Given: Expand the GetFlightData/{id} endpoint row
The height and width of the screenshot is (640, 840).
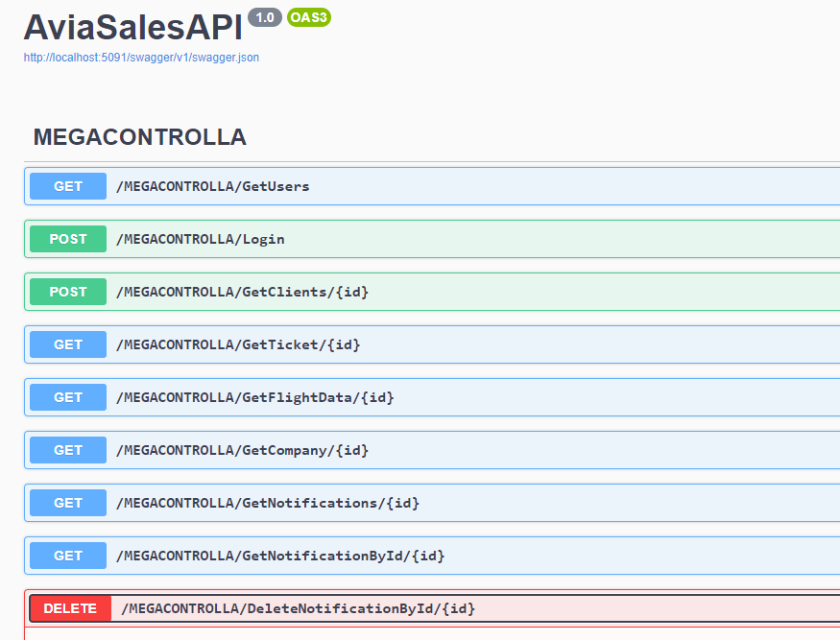Looking at the screenshot, I should (432, 397).
